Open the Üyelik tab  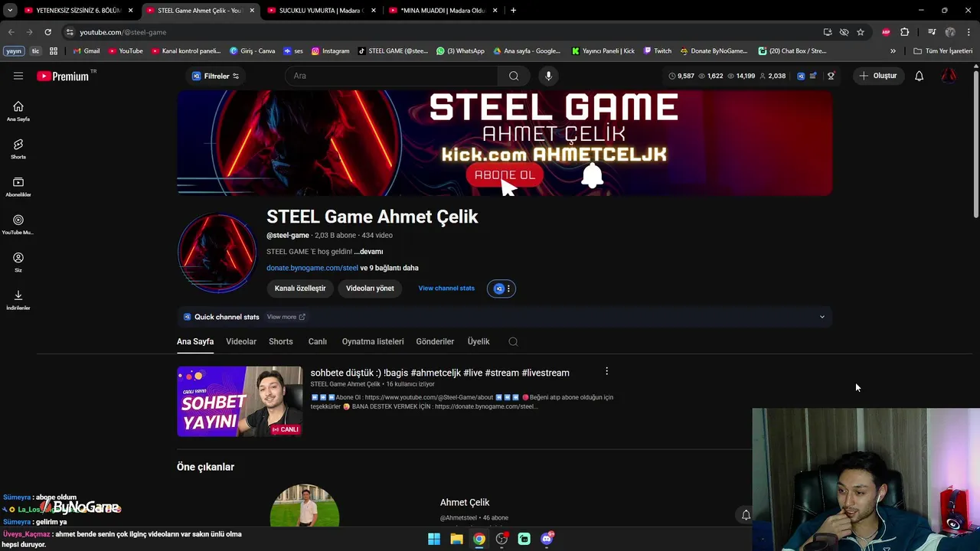pyautogui.click(x=479, y=341)
